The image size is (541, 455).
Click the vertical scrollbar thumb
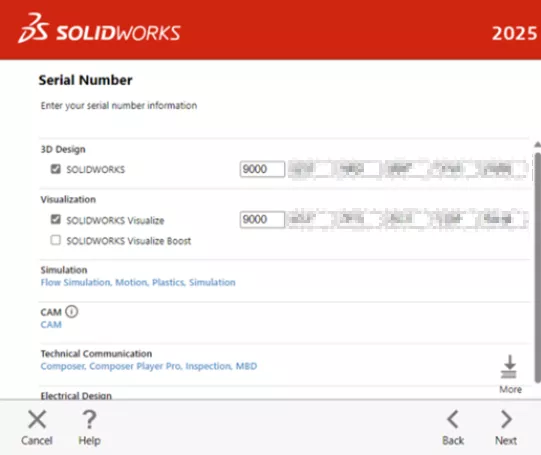pos(538,267)
